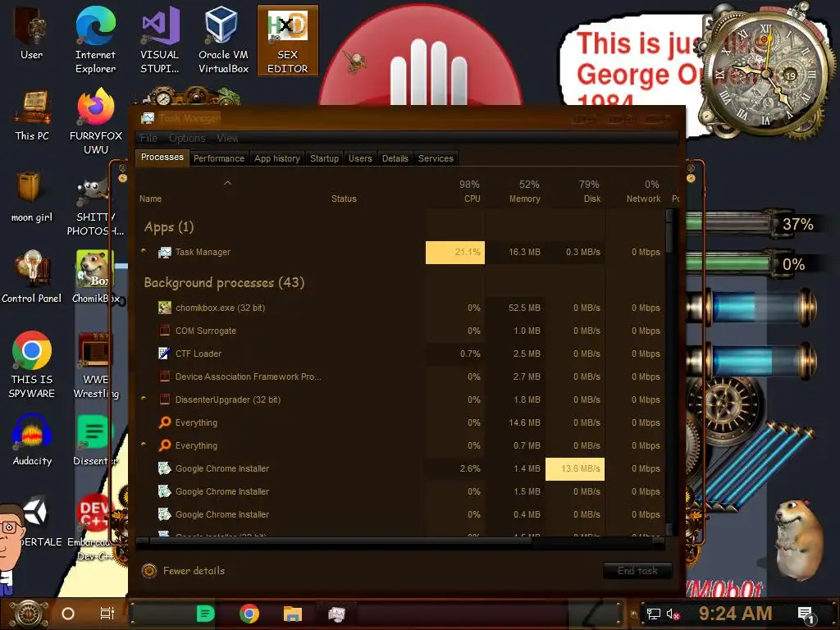Screen dimensions: 840x630
Task: Open the network tray icon
Action: tap(653, 614)
